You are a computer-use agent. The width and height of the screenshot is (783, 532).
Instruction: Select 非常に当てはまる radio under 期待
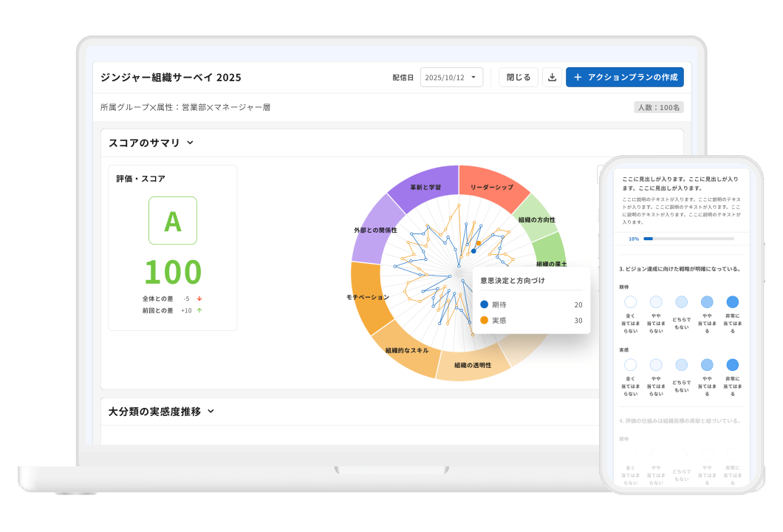(x=732, y=302)
